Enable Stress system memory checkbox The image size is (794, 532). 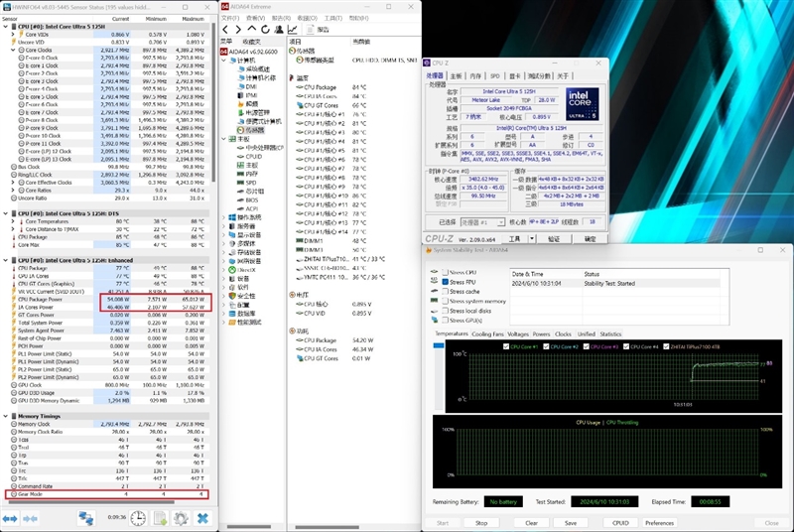(x=445, y=301)
